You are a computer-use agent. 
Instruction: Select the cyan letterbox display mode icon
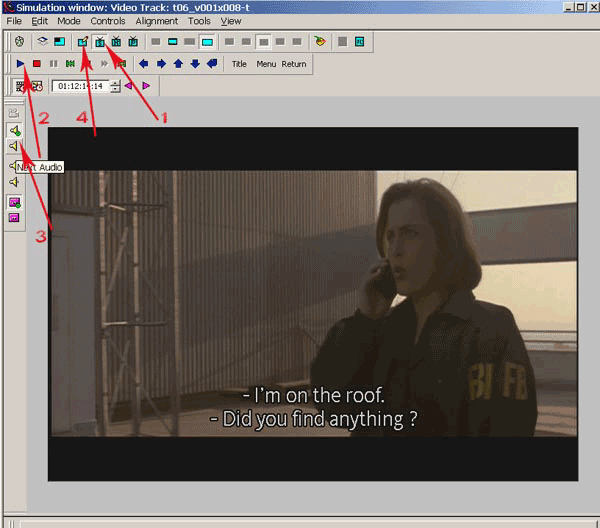[173, 41]
